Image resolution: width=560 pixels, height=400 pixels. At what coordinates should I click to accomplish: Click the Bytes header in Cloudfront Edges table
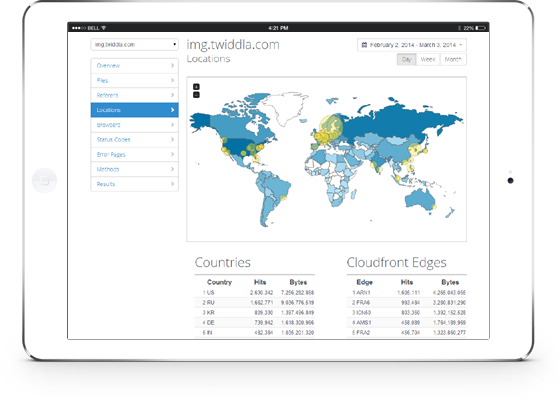(450, 282)
